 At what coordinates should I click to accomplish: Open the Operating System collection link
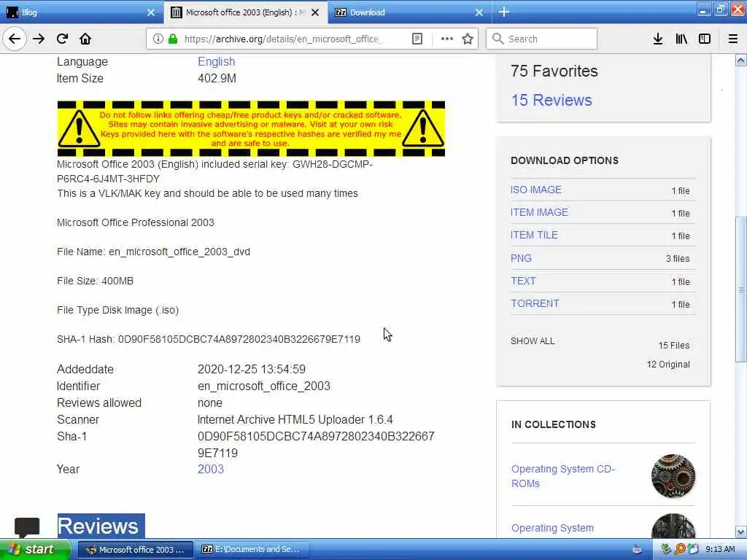tap(553, 528)
